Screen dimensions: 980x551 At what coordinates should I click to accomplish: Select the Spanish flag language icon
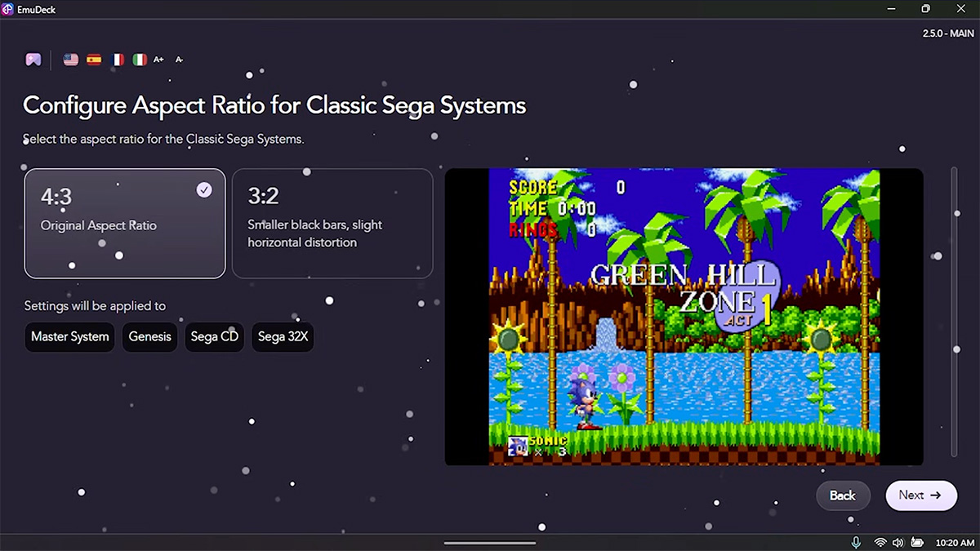click(x=93, y=59)
